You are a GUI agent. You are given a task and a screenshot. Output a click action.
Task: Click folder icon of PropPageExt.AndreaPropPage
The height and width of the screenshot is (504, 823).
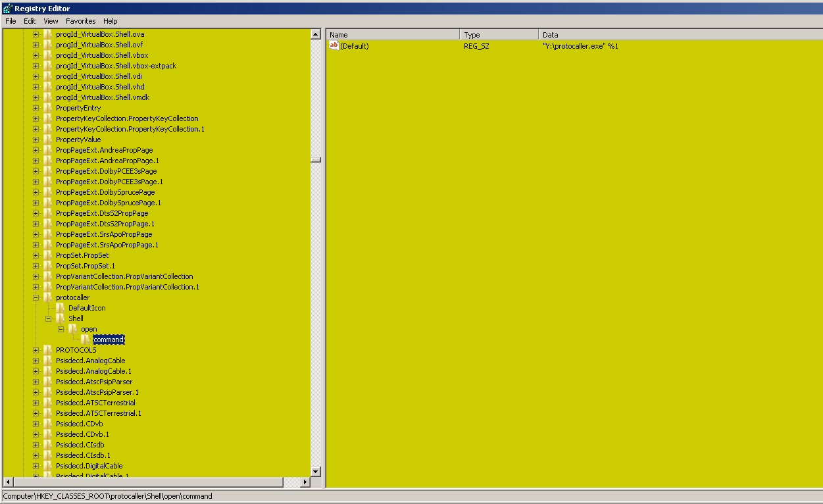tap(47, 150)
